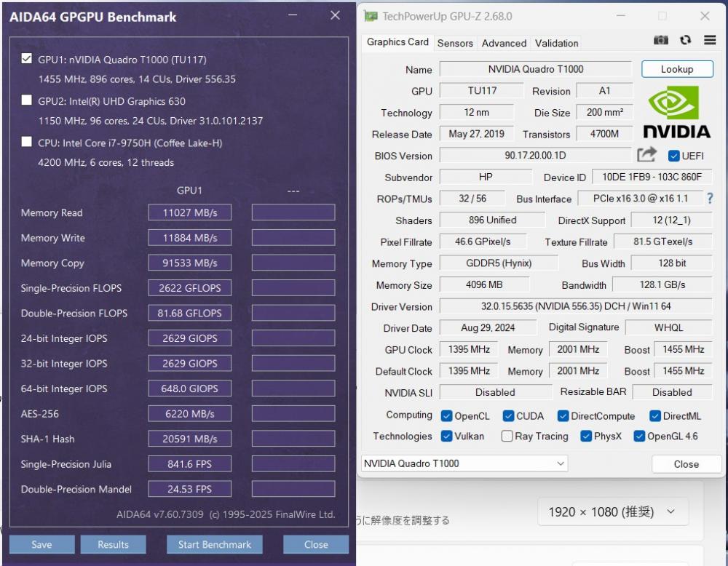Click the GPU-Z screenshot camera icon

coord(661,41)
